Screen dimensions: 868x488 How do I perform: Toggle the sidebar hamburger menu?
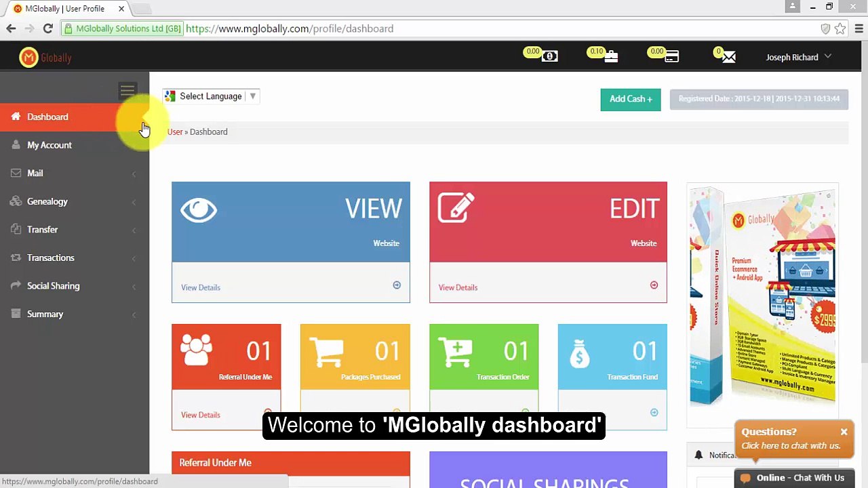coord(127,90)
